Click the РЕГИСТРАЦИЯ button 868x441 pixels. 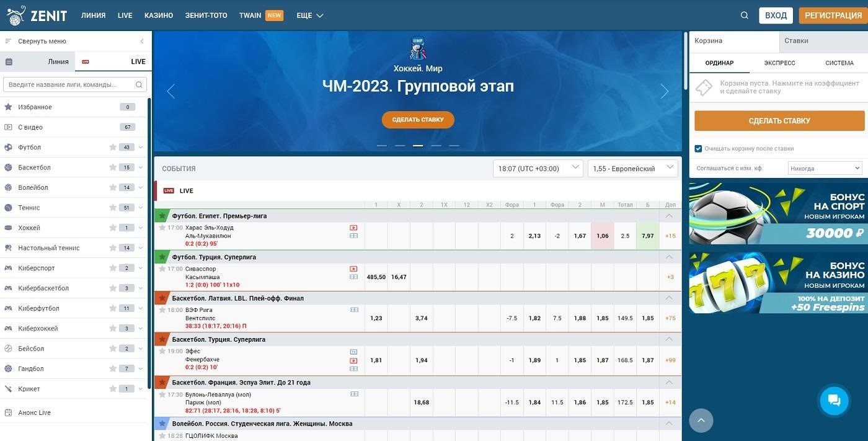pos(833,16)
